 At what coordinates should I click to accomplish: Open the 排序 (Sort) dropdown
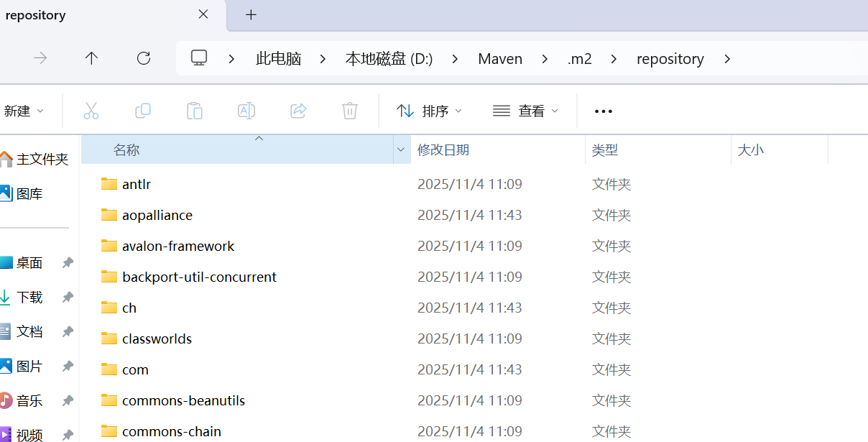pos(429,111)
